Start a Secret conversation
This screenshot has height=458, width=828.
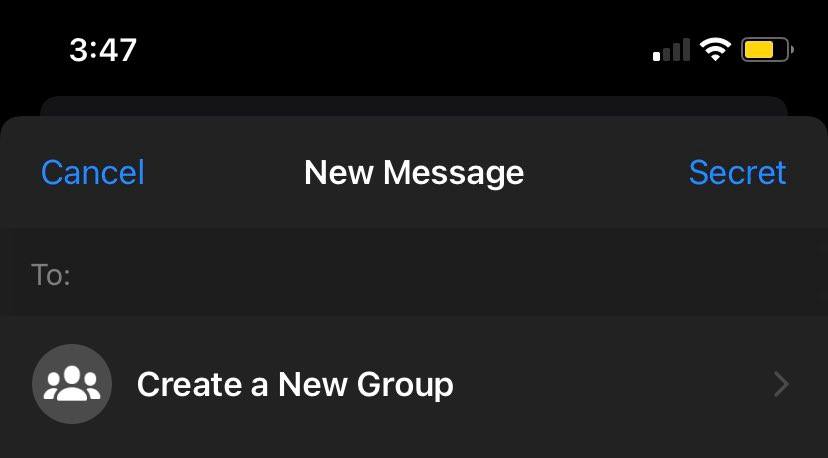(738, 172)
